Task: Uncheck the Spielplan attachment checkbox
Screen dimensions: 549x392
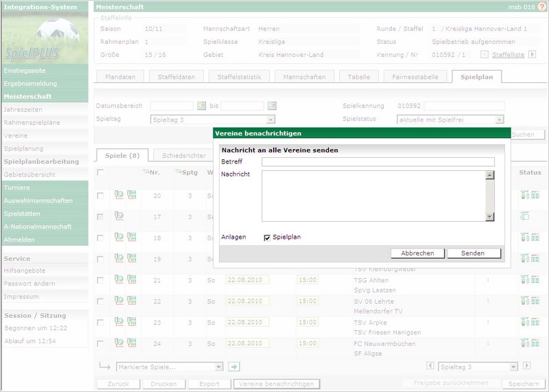Action: click(268, 238)
